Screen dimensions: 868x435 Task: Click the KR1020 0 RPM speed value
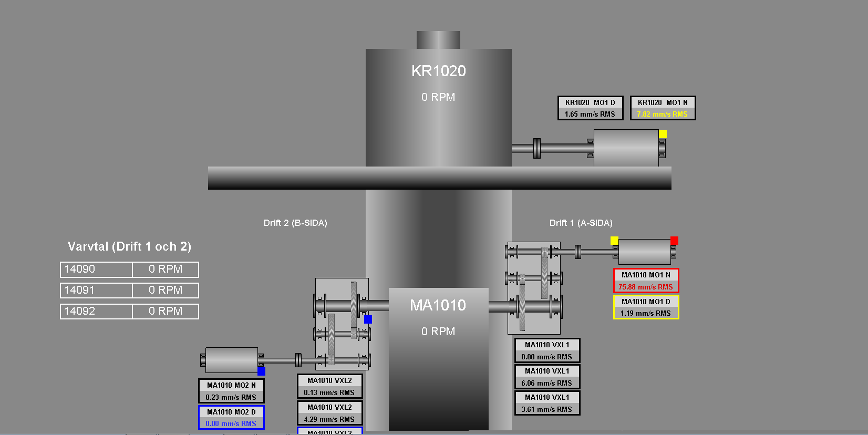pos(438,97)
